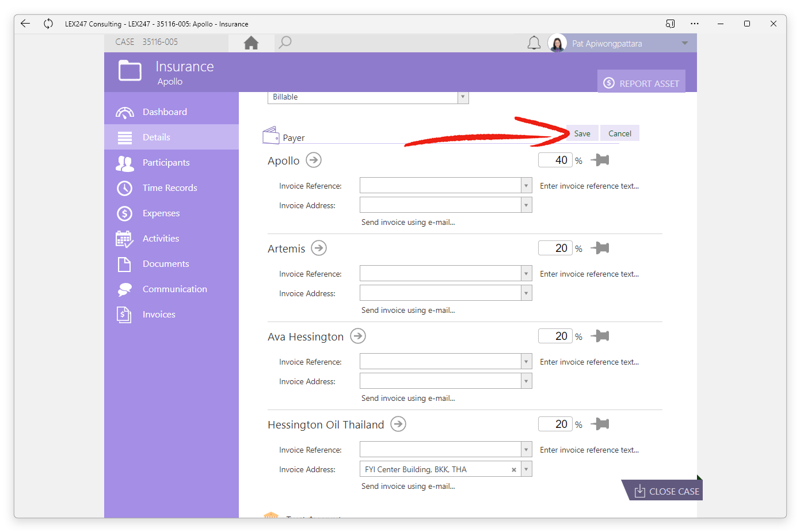This screenshot has width=800, height=532.
Task: Open Ava Hessington participant arrow
Action: click(x=358, y=336)
